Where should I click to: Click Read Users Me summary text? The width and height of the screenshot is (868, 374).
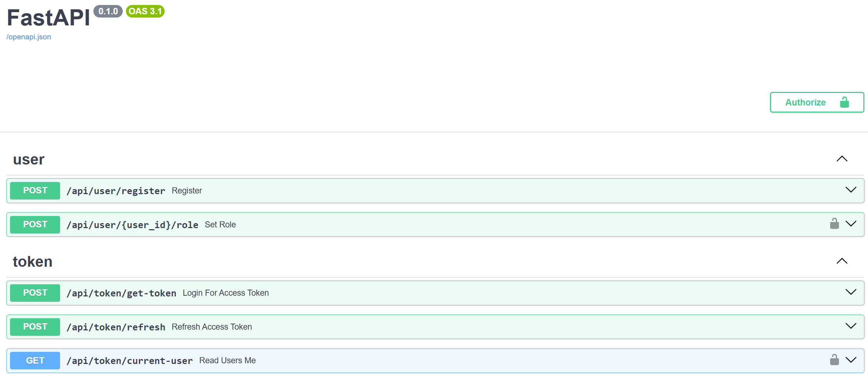[228, 360]
